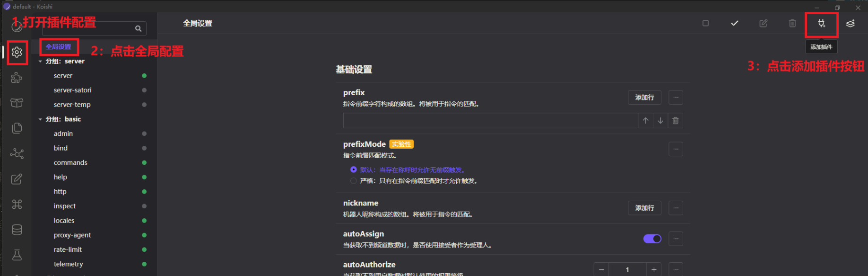Select the default prefixMode radio option

354,169
